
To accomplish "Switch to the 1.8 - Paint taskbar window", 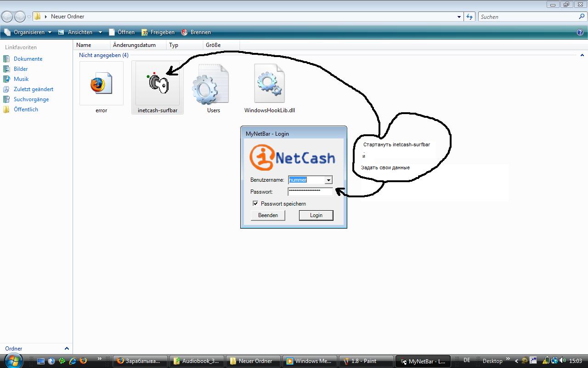I will click(366, 361).
